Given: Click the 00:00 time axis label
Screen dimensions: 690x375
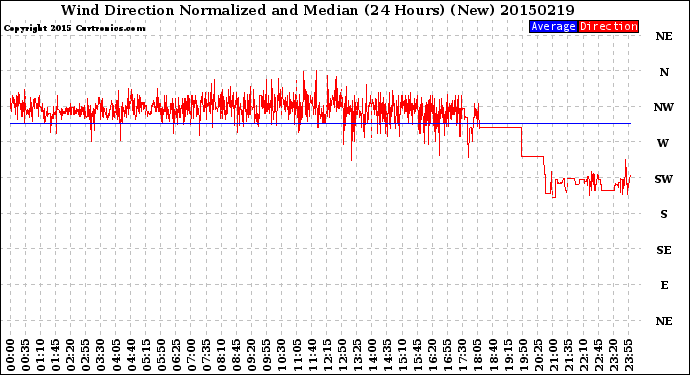Looking at the screenshot, I should click(x=11, y=355).
